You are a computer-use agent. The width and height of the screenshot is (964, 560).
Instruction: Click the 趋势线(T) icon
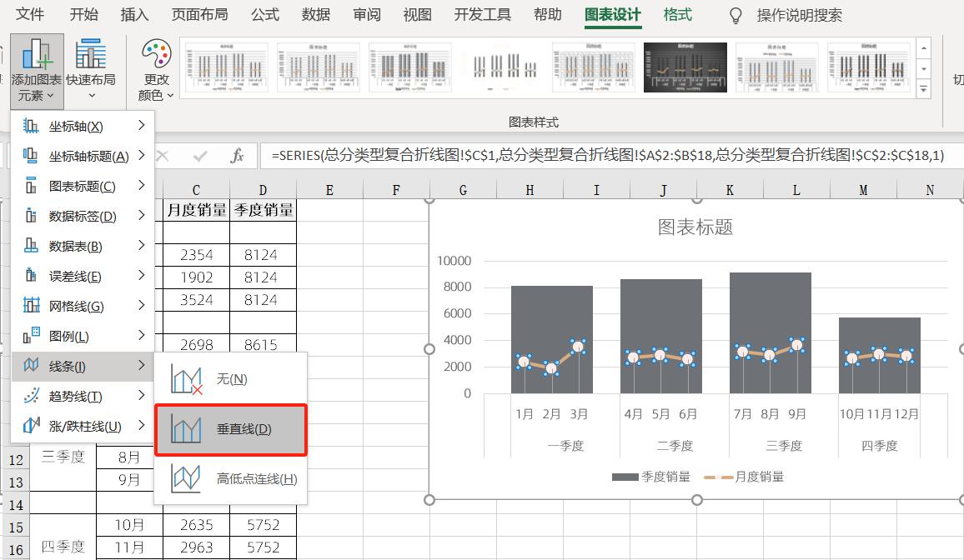(x=31, y=396)
